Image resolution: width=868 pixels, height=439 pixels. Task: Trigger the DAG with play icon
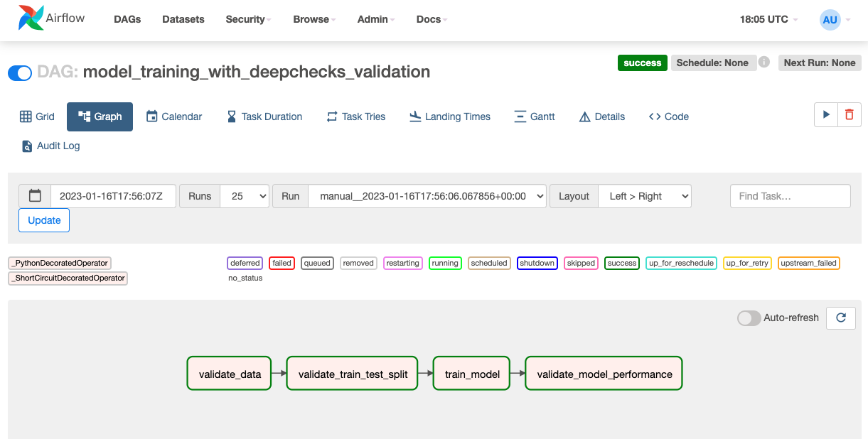pos(825,115)
